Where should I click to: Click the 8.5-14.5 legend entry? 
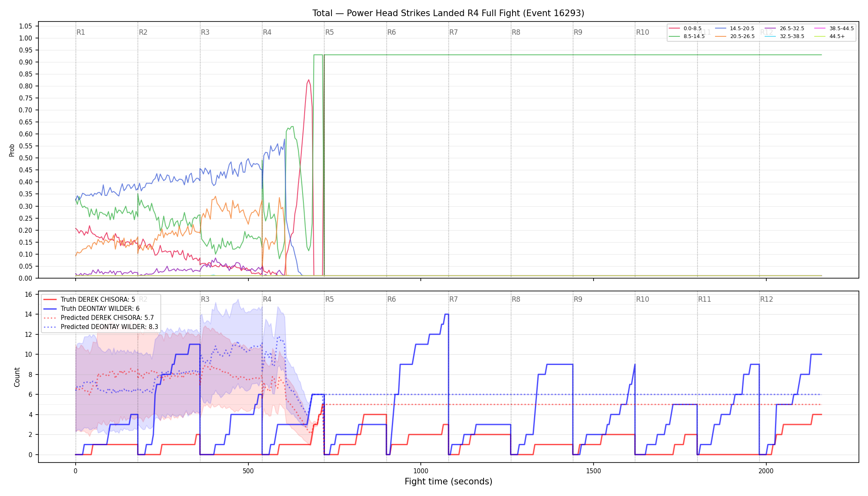click(687, 36)
